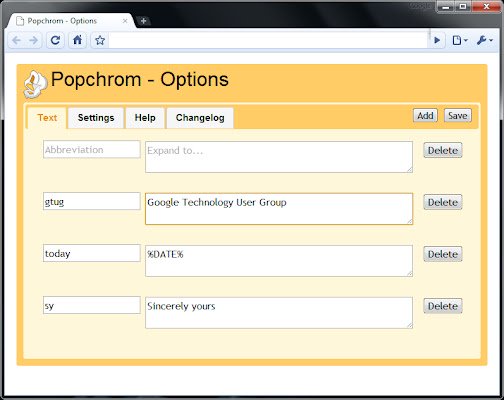Select the Popchrom - Options browser tab
The width and height of the screenshot is (504, 400).
(72, 21)
